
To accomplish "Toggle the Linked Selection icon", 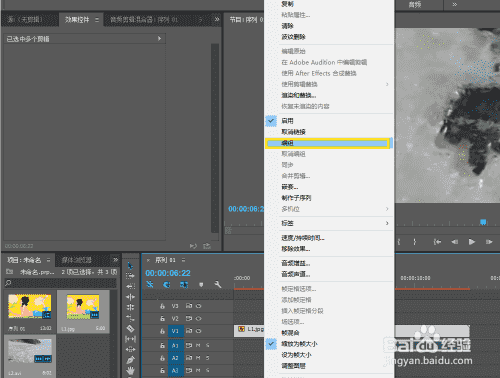I will pyautogui.click(x=184, y=284).
